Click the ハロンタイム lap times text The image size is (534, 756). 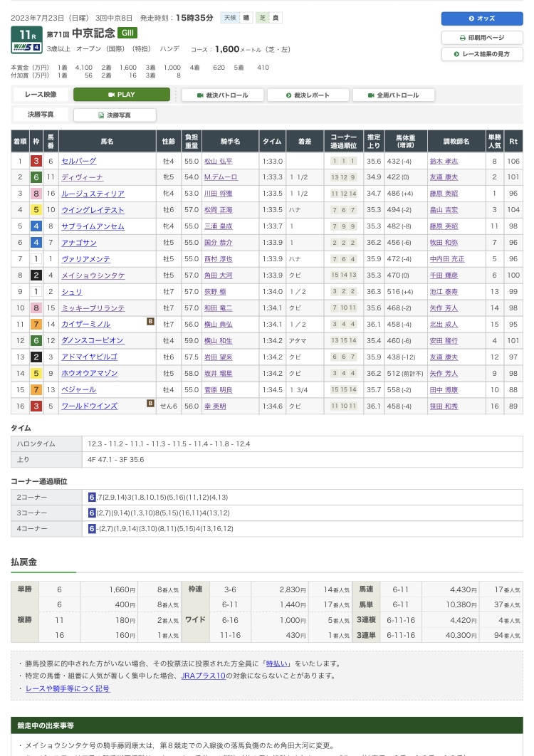click(x=169, y=444)
